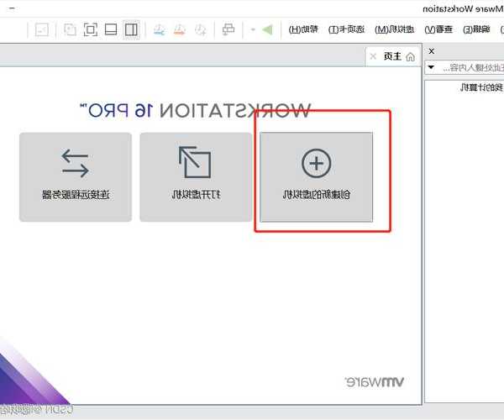Open the snapshot manager icon

(158, 30)
